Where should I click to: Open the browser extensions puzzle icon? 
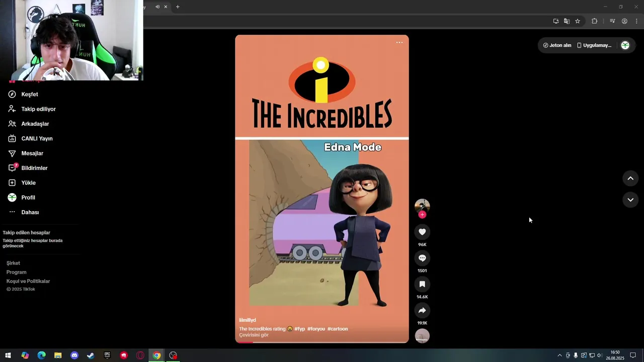pos(595,21)
